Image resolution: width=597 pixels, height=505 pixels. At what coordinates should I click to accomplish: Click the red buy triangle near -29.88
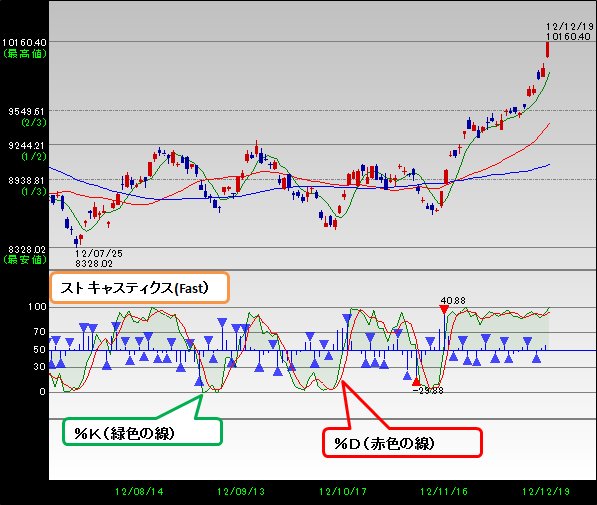click(416, 381)
